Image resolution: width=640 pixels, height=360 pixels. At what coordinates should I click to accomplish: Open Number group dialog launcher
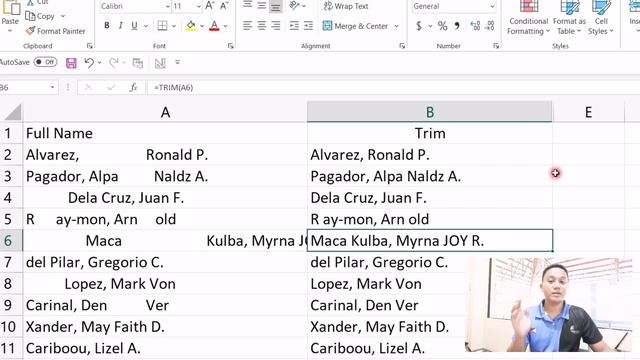[496, 46]
